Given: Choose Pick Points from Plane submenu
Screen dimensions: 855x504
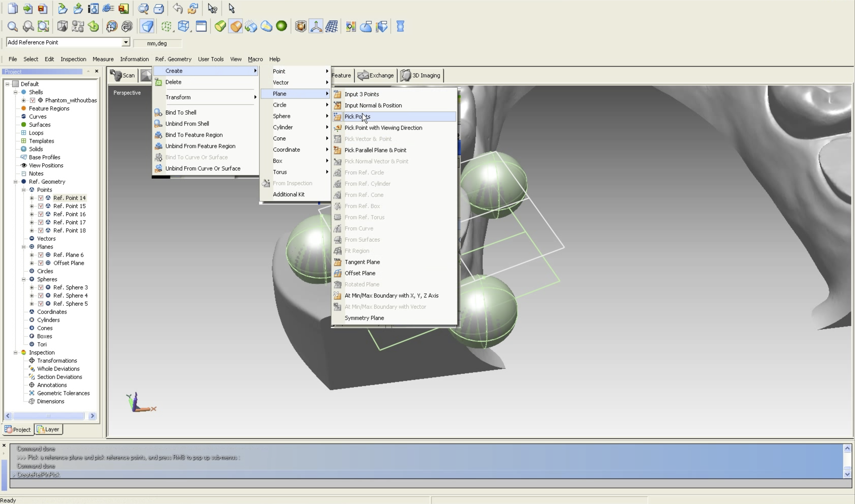Looking at the screenshot, I should click(x=357, y=116).
